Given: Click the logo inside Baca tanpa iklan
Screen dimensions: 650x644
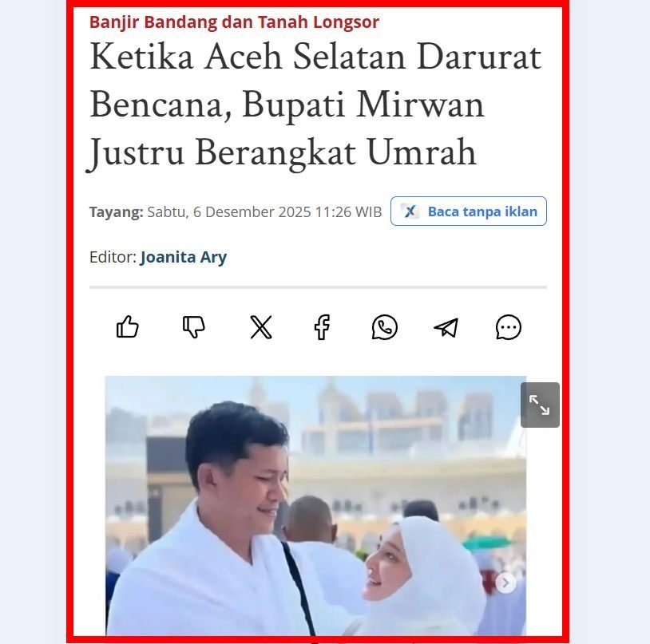Looking at the screenshot, I should (x=410, y=211).
